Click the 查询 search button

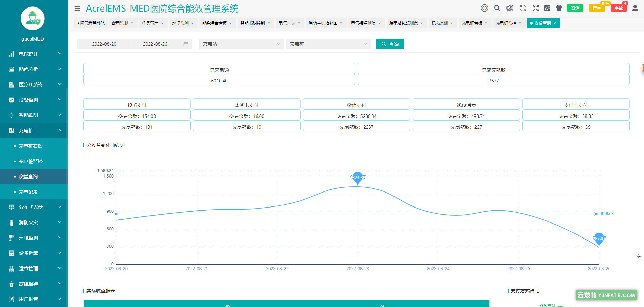point(390,44)
